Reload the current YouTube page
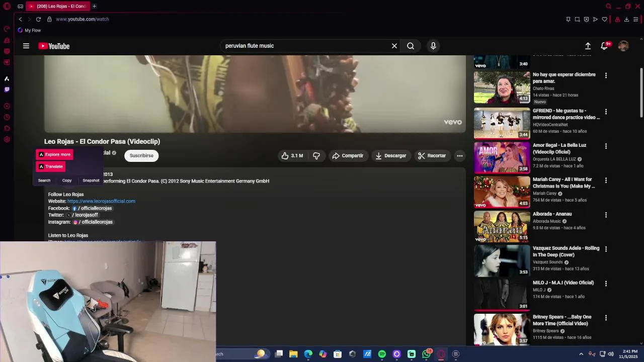Viewport: 644px width, 362px height. [x=38, y=19]
